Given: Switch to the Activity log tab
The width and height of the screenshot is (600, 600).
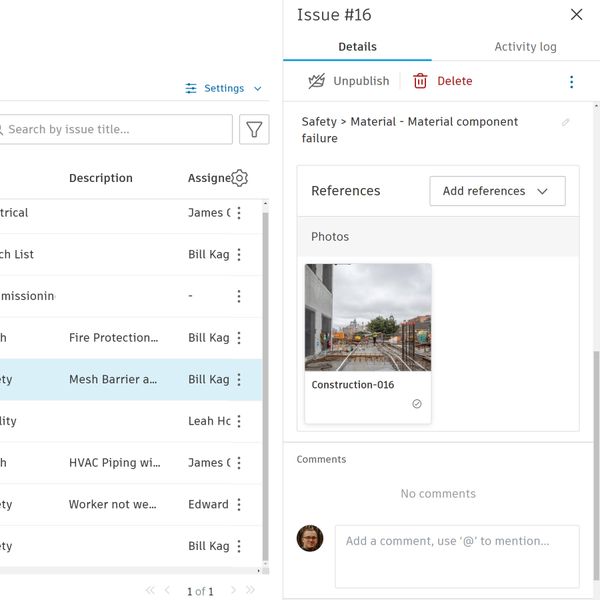Looking at the screenshot, I should (x=525, y=47).
